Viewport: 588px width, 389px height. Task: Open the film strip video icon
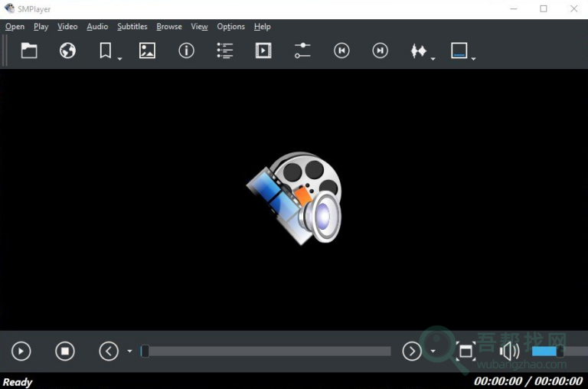pyautogui.click(x=263, y=51)
